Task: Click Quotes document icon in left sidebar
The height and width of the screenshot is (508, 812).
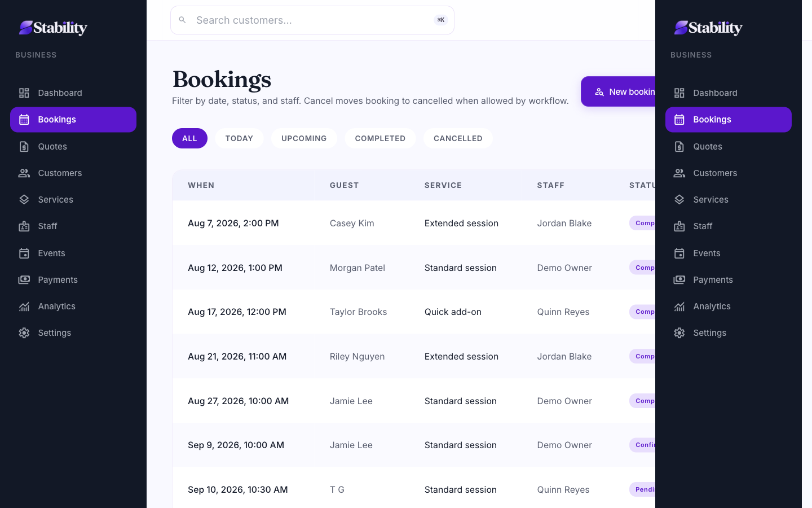Action: 24,147
